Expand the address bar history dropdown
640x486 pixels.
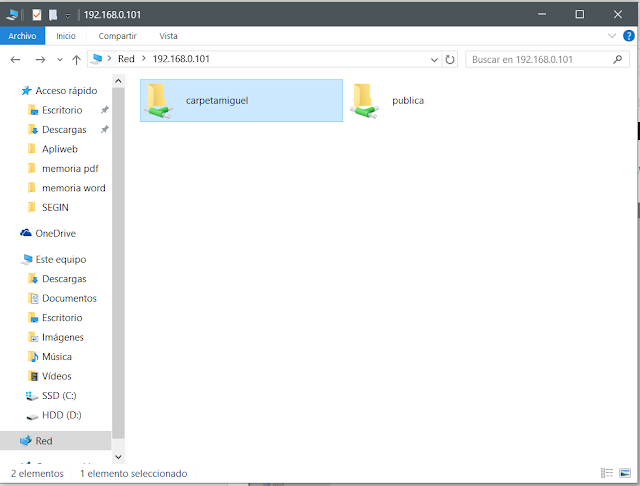434,60
